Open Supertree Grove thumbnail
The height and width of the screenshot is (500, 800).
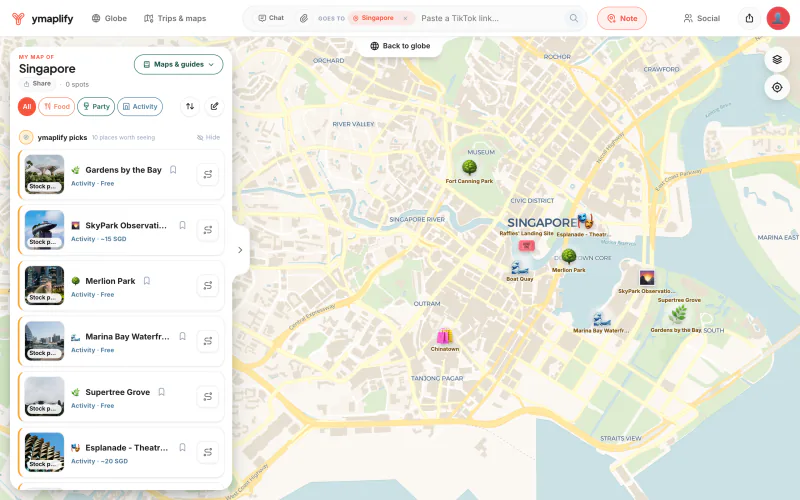pyautogui.click(x=44, y=397)
